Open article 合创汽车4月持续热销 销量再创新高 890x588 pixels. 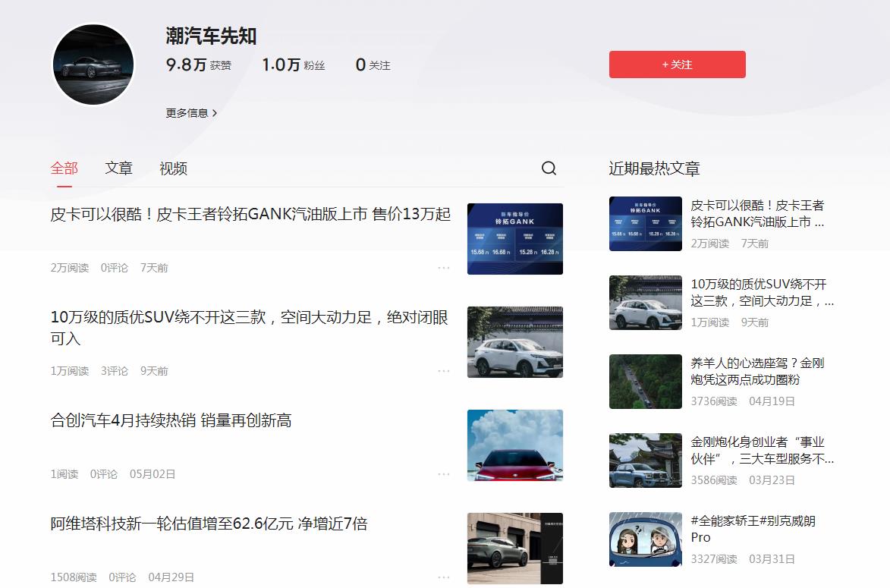click(x=171, y=420)
